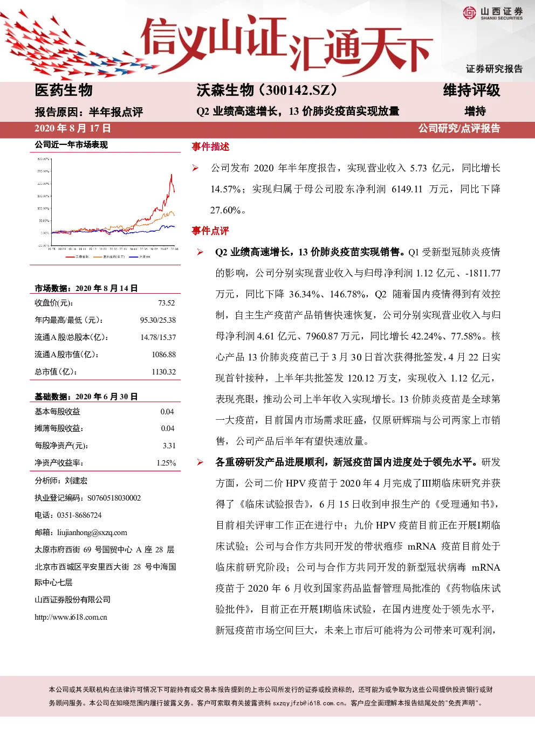This screenshot has height=756, width=535.
Task: Select the '收盘价(元):' label
Action: click(x=54, y=303)
